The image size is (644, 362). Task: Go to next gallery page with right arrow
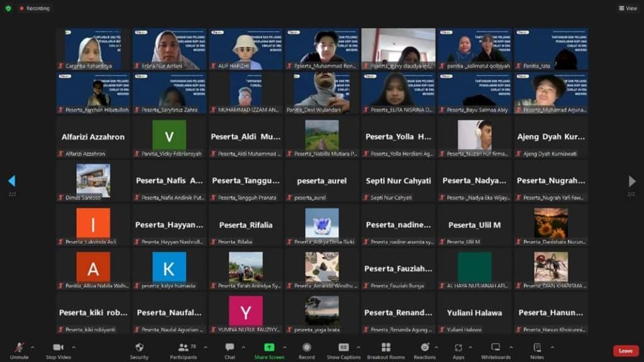(631, 182)
